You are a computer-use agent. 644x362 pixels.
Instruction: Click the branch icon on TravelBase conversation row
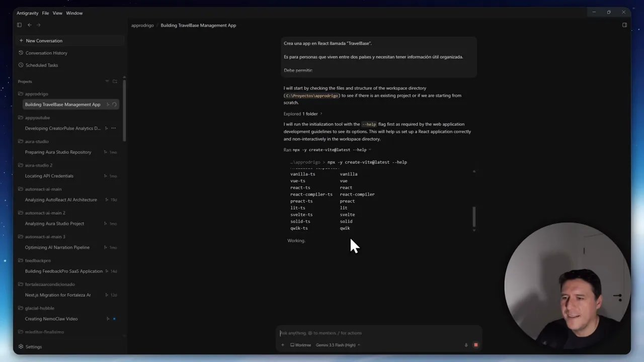[108, 105]
